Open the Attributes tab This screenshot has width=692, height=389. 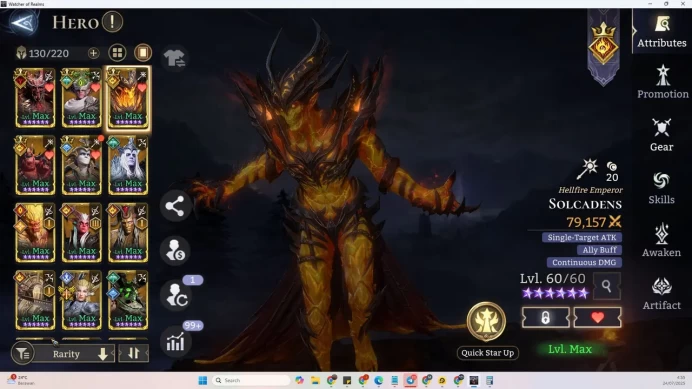(x=662, y=32)
